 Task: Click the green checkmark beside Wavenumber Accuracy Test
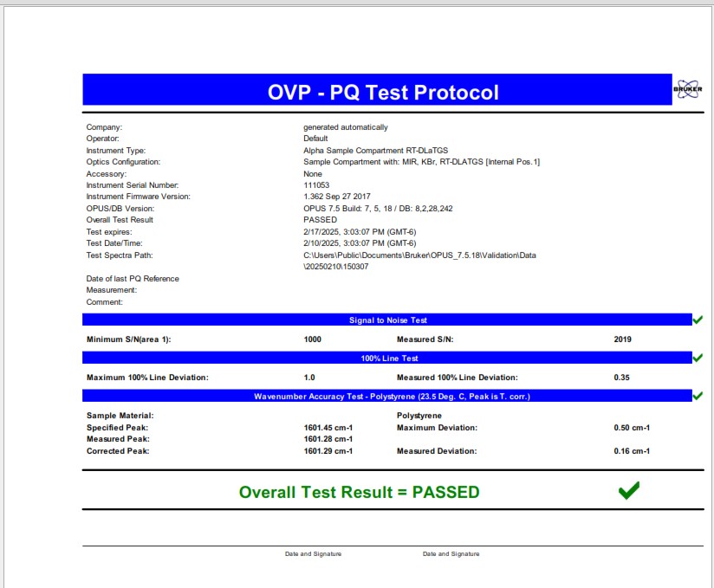pos(698,396)
